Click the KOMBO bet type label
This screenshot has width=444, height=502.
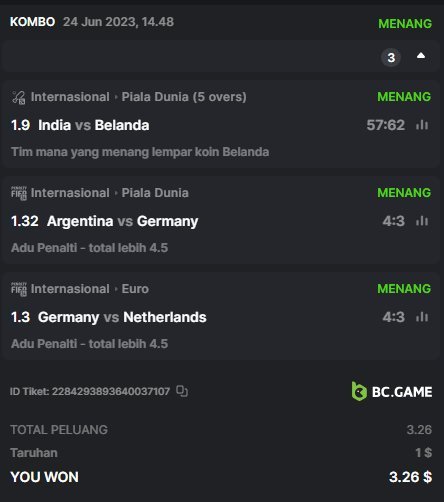(32, 22)
